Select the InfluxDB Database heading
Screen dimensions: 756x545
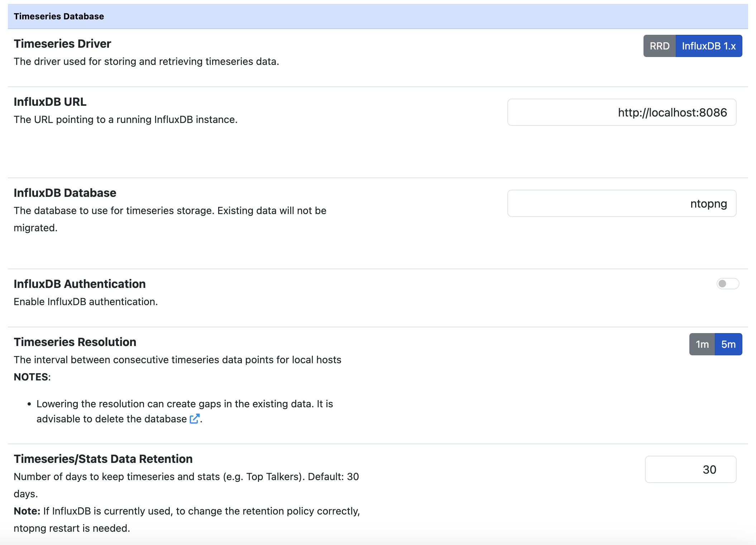point(65,193)
